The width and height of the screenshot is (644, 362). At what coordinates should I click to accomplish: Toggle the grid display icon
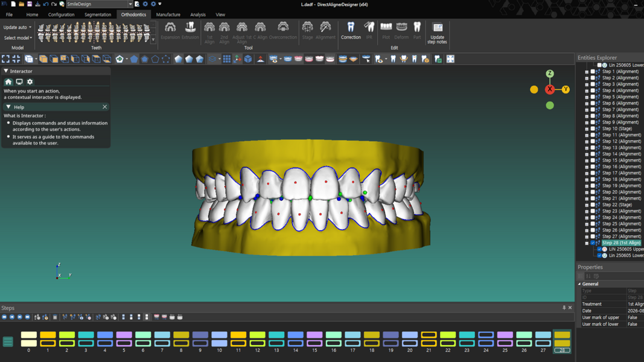227,59
